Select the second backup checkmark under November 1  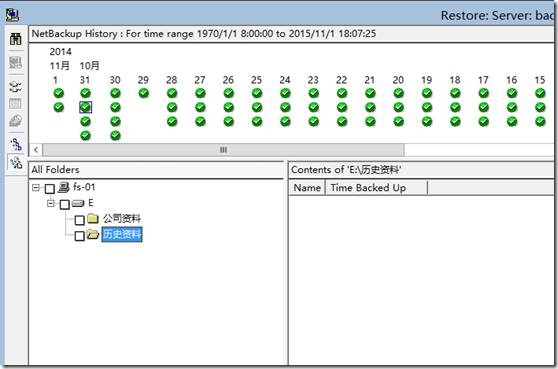coord(59,107)
